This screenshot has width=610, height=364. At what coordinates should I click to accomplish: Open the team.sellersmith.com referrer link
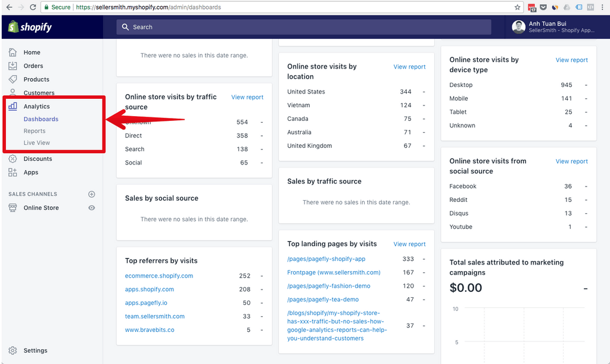(155, 316)
